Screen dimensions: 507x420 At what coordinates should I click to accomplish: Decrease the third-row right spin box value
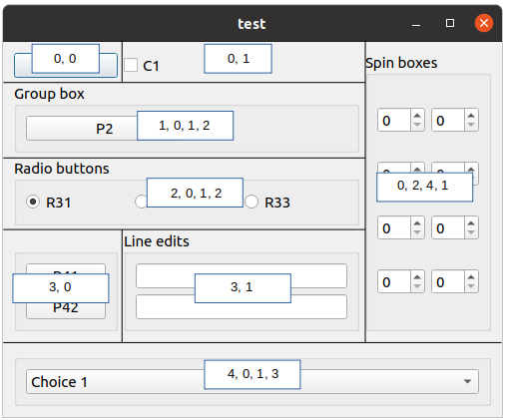[x=471, y=232]
